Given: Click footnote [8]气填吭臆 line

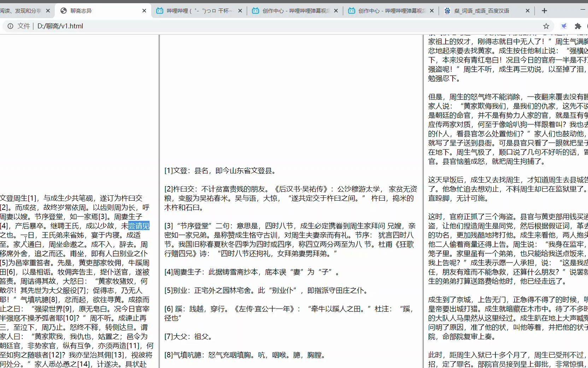Looking at the screenshot, I should click(x=246, y=355).
